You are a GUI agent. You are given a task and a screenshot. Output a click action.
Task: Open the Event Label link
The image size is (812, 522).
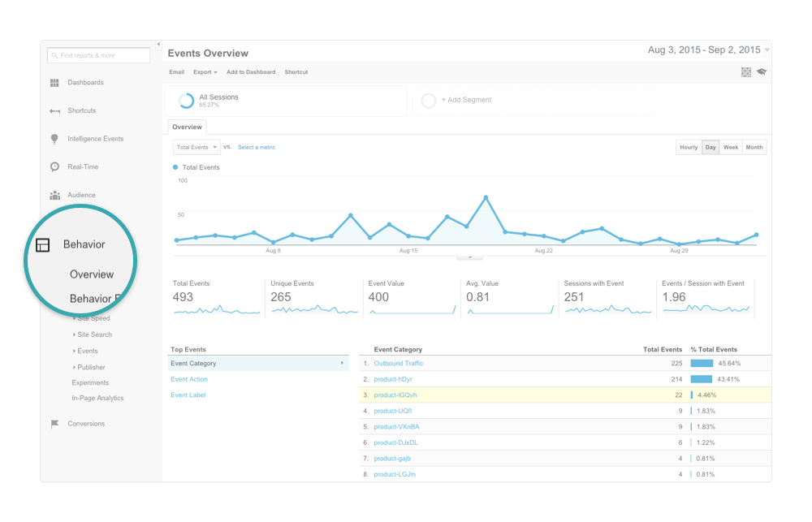coord(188,395)
